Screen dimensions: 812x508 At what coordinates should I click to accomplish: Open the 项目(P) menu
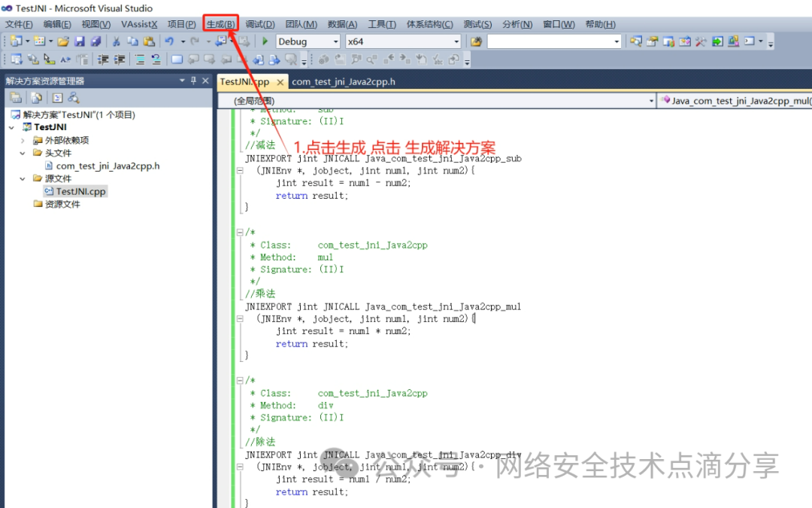(x=181, y=24)
